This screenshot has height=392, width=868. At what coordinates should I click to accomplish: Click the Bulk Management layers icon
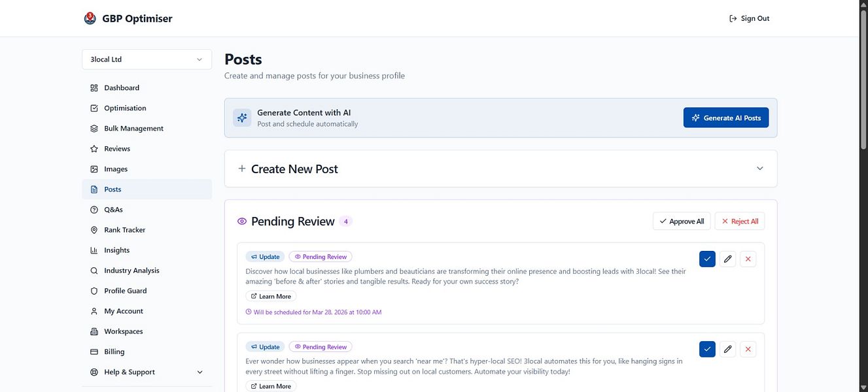(x=94, y=128)
